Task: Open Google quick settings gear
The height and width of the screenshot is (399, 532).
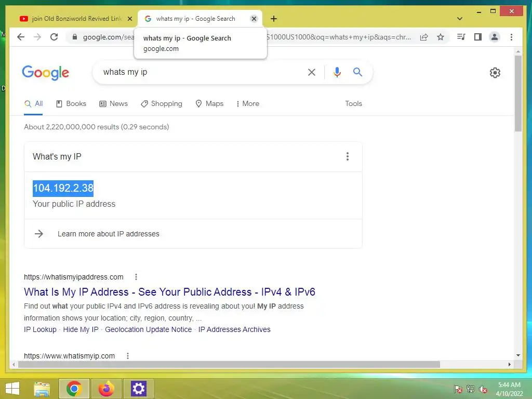Action: [x=495, y=73]
